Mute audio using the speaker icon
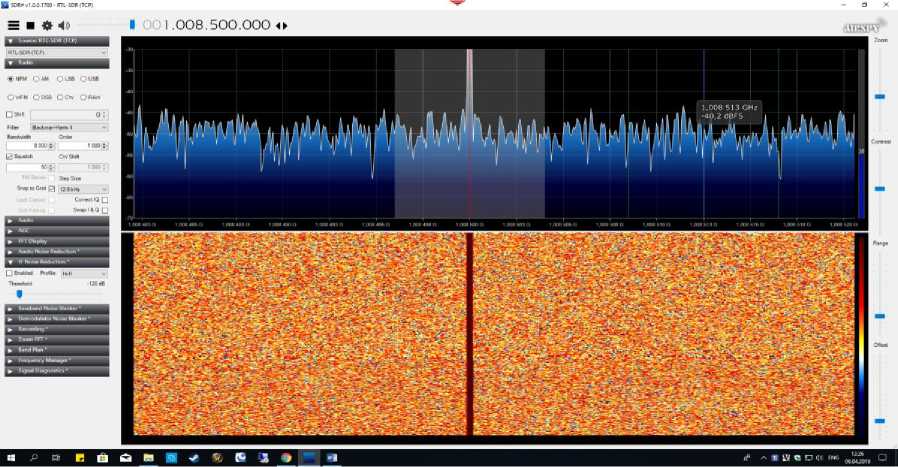The image size is (898, 467). [64, 24]
